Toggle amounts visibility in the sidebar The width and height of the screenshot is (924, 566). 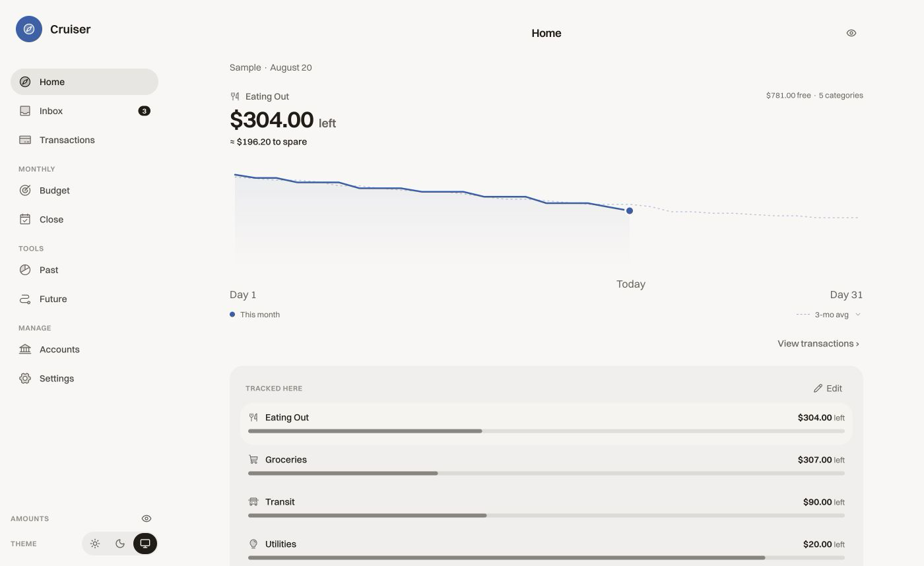pyautogui.click(x=147, y=519)
